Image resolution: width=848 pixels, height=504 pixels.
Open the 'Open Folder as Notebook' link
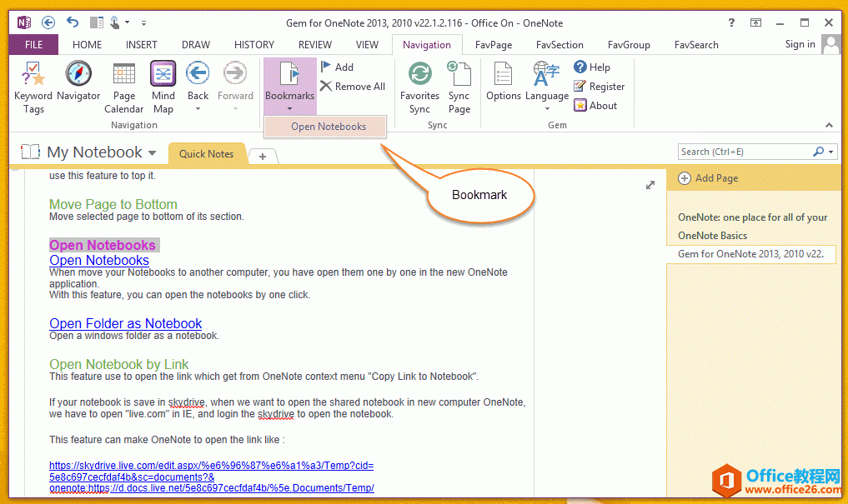[125, 323]
